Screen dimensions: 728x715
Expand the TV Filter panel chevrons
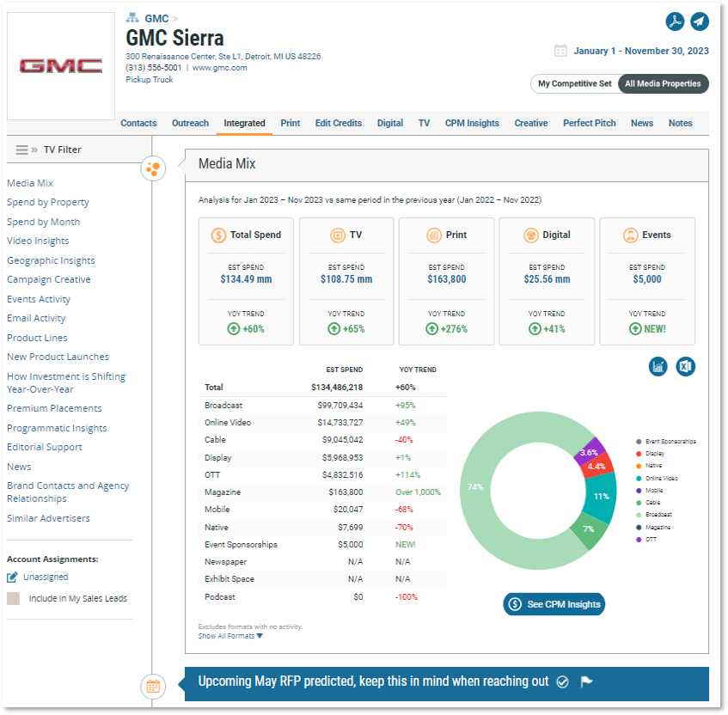click(34, 150)
